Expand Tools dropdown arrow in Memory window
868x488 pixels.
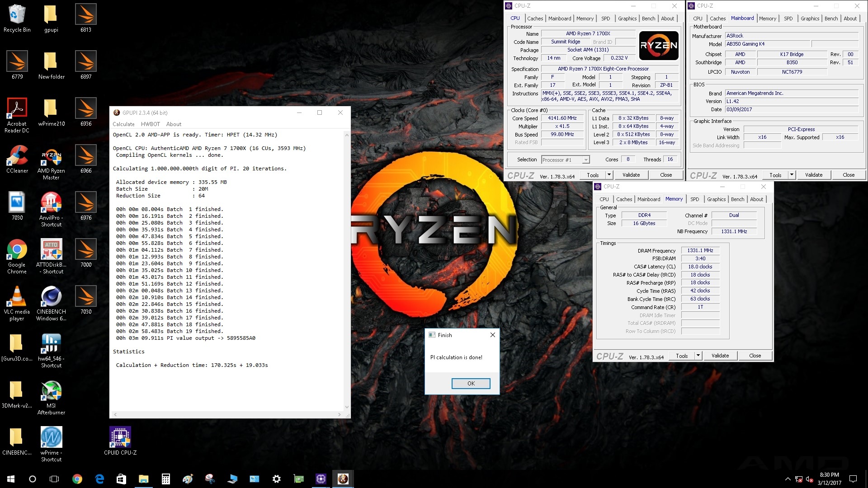[x=698, y=356]
